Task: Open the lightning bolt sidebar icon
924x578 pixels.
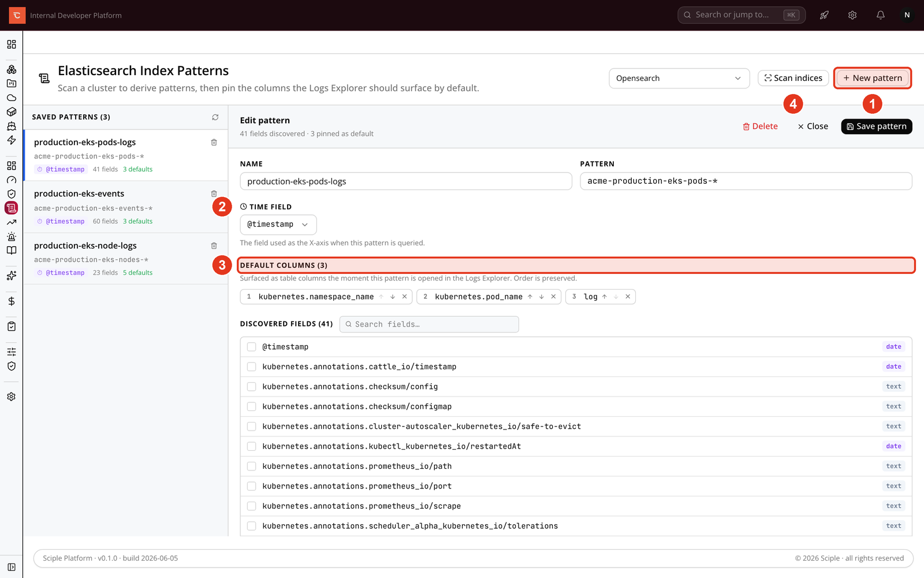Action: (x=12, y=140)
